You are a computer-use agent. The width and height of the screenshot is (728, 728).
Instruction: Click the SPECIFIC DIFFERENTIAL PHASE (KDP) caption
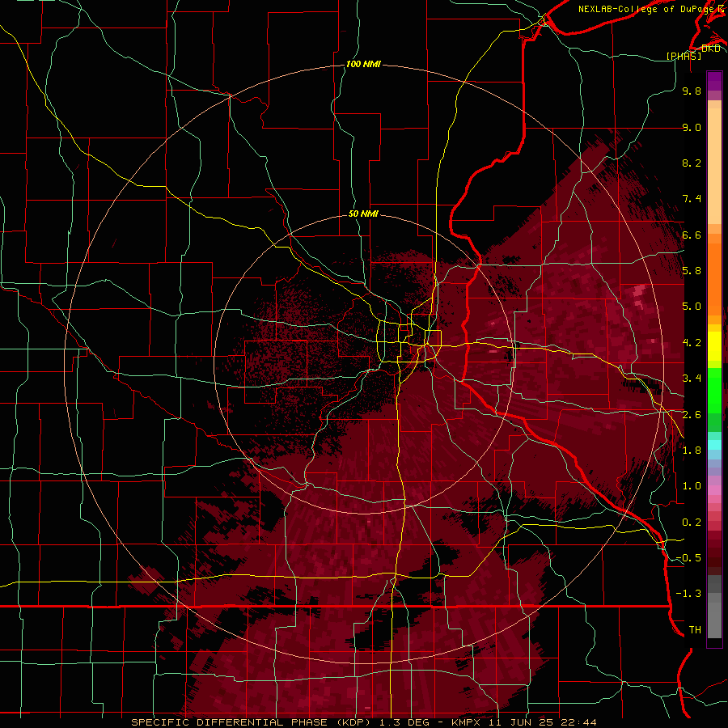251,722
